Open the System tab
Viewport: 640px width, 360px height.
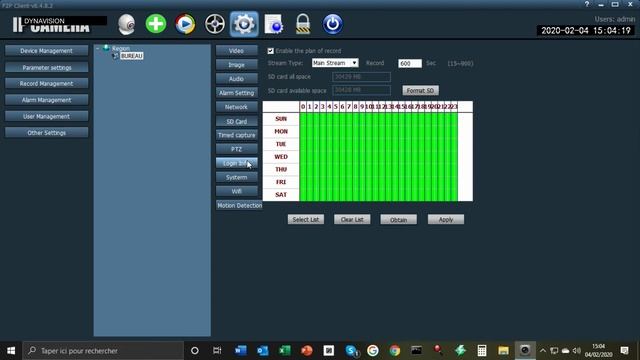click(x=236, y=177)
